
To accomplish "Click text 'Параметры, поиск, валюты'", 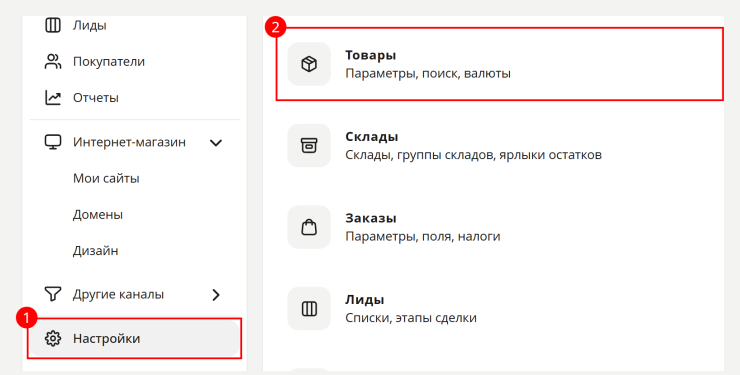I will [428, 74].
